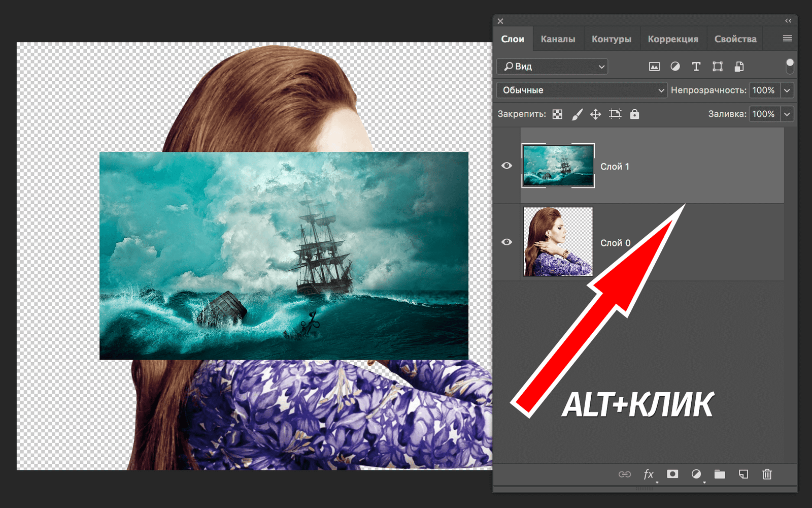Lock transparent pixels checkerboard icon
Viewport: 812px width, 508px height.
click(557, 114)
